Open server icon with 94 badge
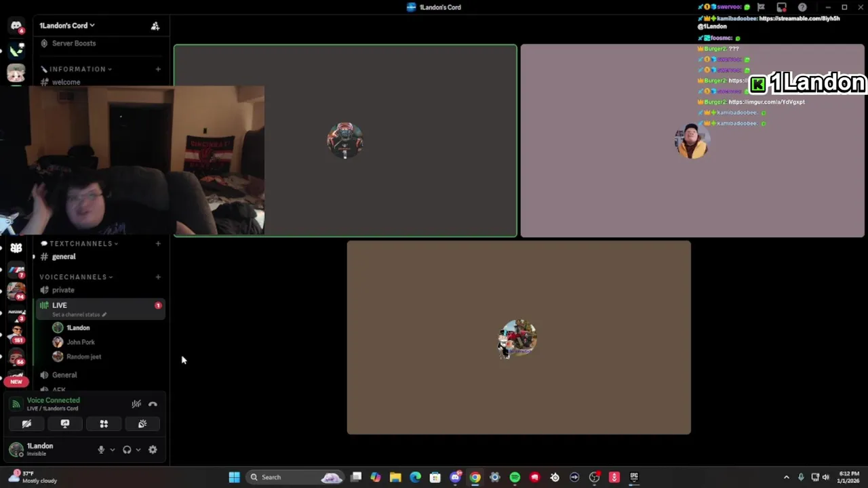The width and height of the screenshot is (868, 488). (x=16, y=291)
